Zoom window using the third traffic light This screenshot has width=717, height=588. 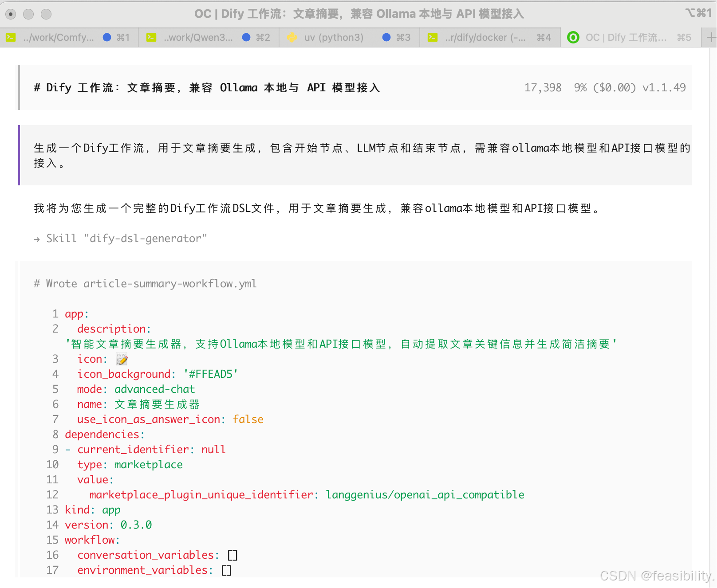point(46,14)
